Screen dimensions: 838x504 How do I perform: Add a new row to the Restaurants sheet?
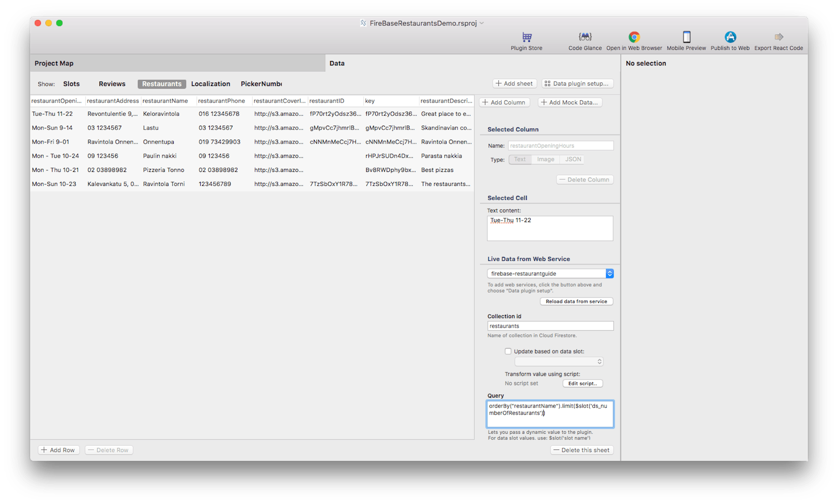(58, 450)
